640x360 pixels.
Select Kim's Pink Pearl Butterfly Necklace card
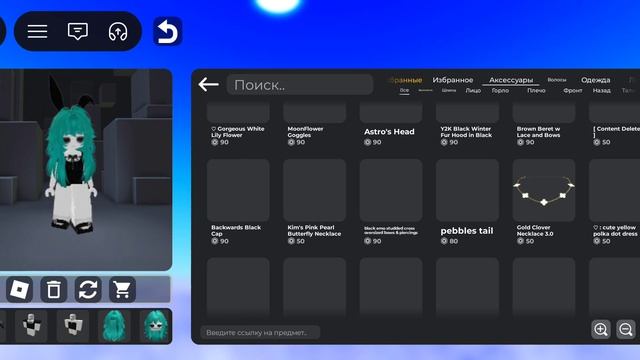[x=314, y=202]
